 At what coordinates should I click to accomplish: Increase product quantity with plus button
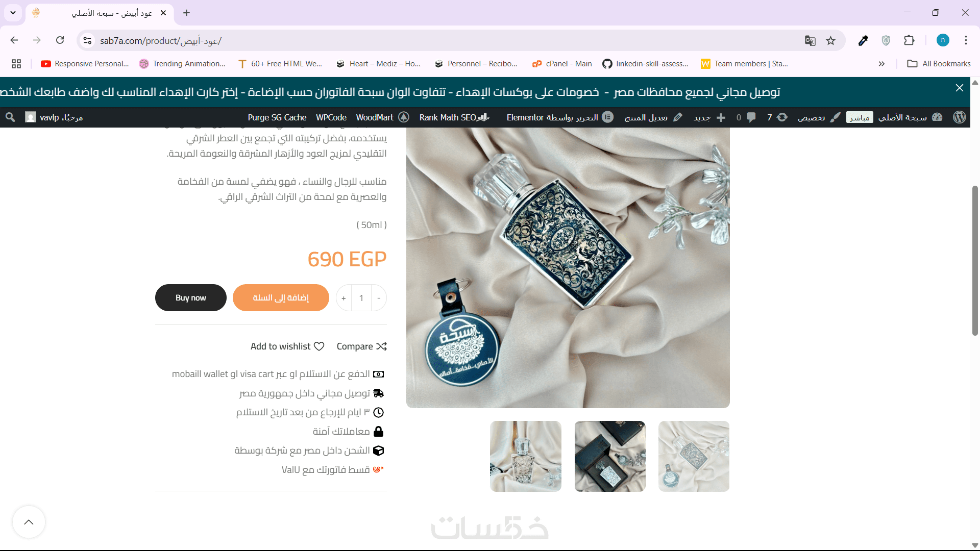click(x=344, y=298)
